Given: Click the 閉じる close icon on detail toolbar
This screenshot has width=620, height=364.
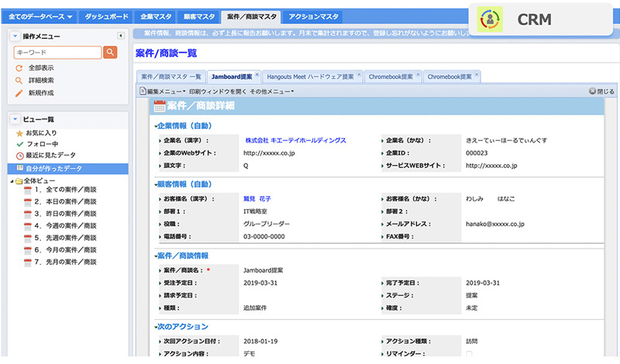Looking at the screenshot, I should [x=593, y=91].
